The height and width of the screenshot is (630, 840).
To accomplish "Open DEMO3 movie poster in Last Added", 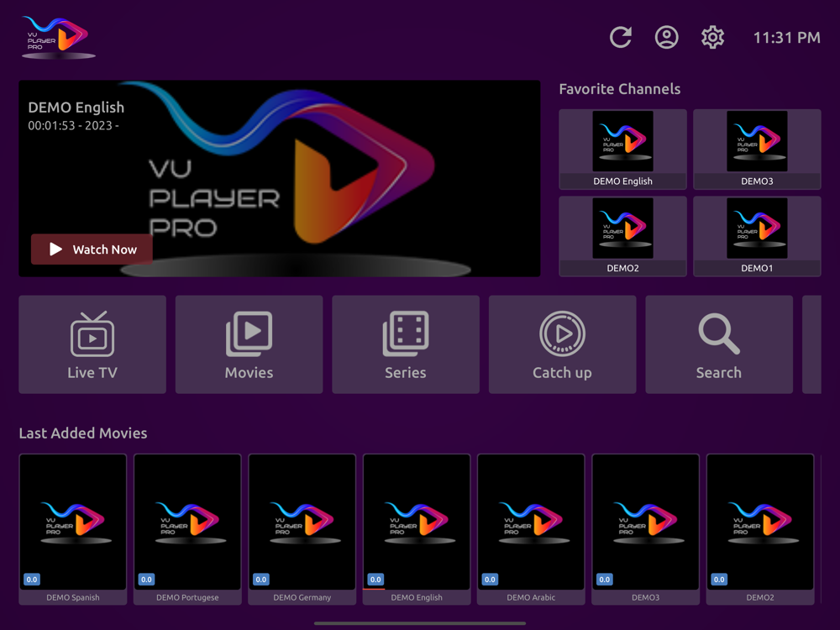I will tap(645, 529).
